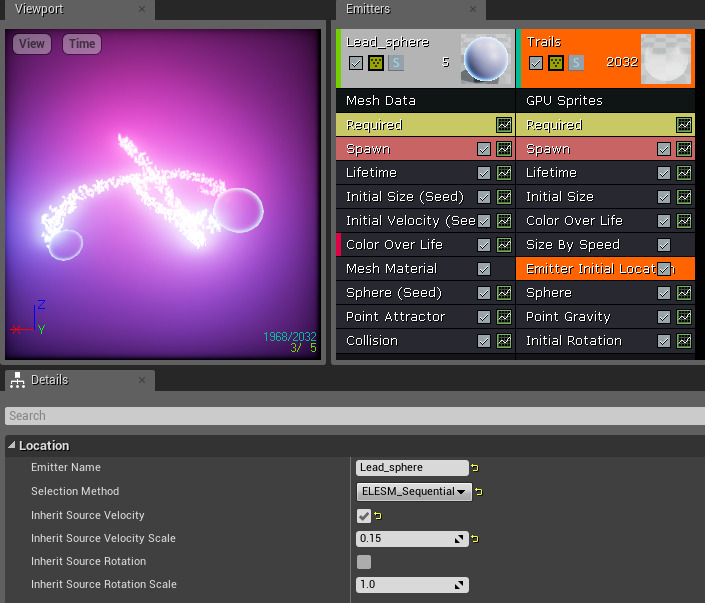The width and height of the screenshot is (705, 603).
Task: Click Trails emitter rendering mode icon
Action: pyautogui.click(x=556, y=63)
